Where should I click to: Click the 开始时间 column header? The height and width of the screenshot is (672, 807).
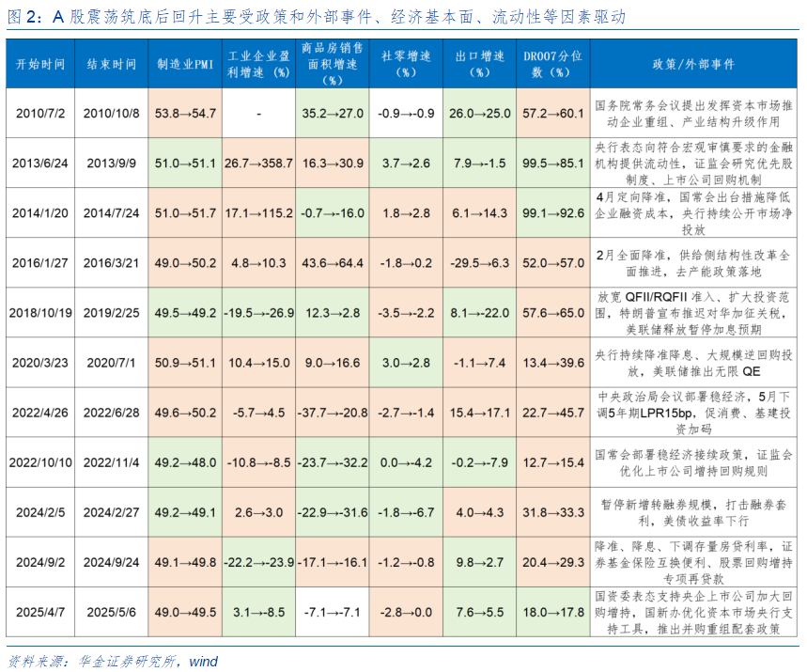[40, 64]
